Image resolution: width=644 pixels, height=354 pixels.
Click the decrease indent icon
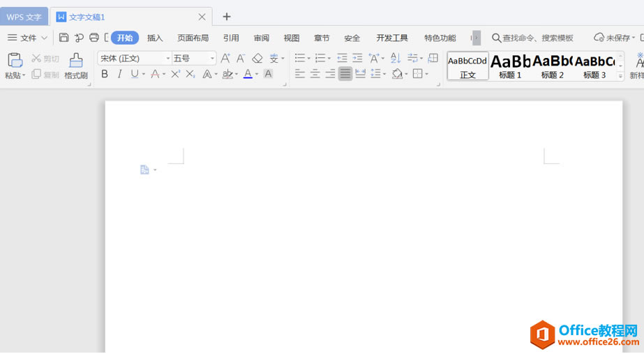342,58
